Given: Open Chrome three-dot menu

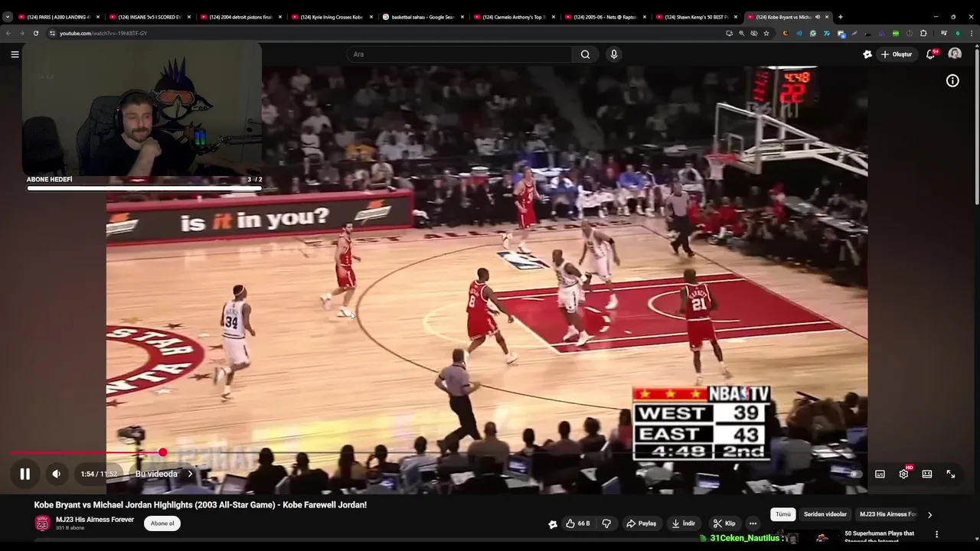Looking at the screenshot, I should (972, 34).
